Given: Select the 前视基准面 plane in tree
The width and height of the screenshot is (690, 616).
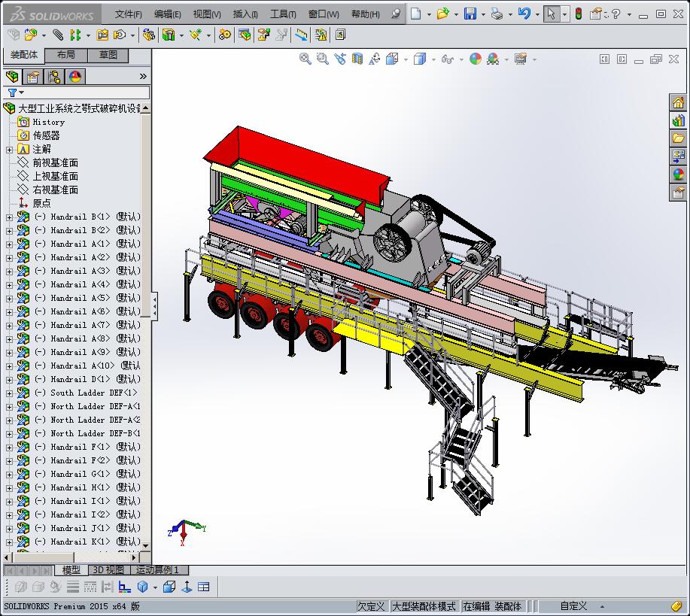Looking at the screenshot, I should click(56, 162).
